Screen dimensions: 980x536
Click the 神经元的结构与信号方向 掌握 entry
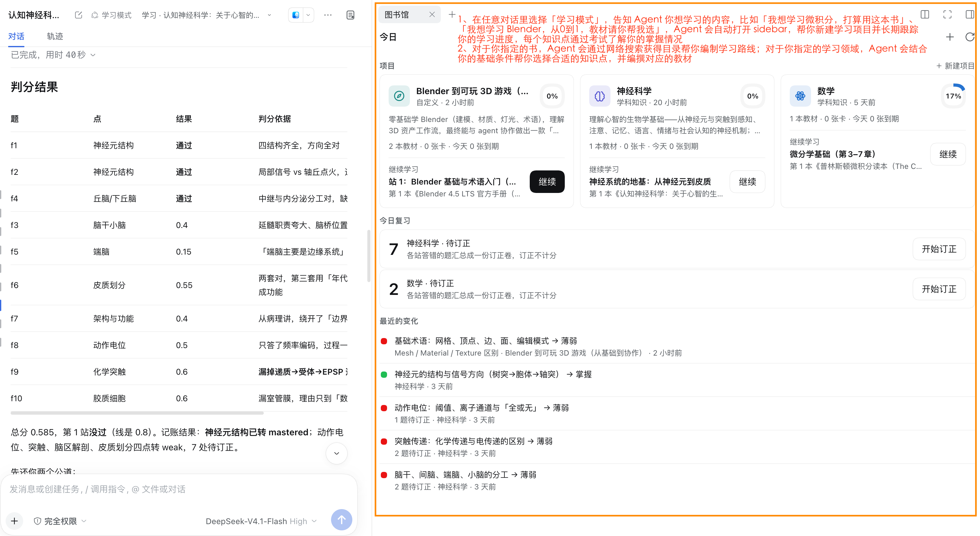[x=677, y=380]
